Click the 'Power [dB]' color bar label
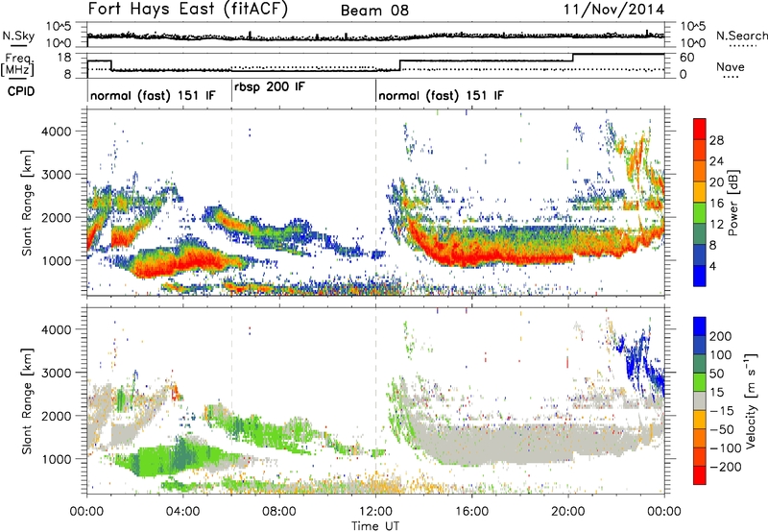Screen dimensions: 768x532 [x=733, y=203]
